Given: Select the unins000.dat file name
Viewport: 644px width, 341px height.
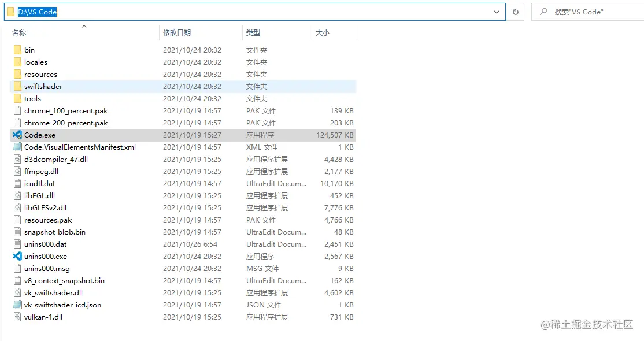Looking at the screenshot, I should (46, 244).
